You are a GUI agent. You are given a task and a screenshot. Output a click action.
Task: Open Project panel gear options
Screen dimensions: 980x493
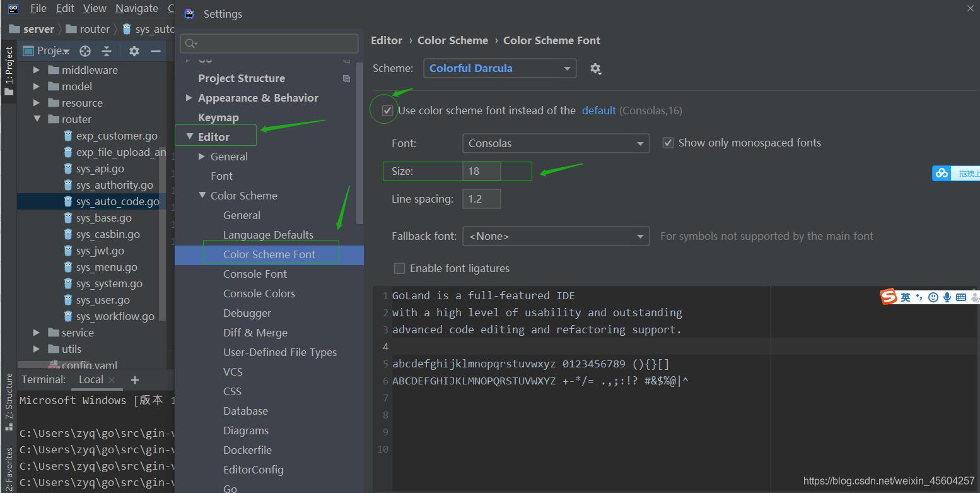click(x=134, y=51)
